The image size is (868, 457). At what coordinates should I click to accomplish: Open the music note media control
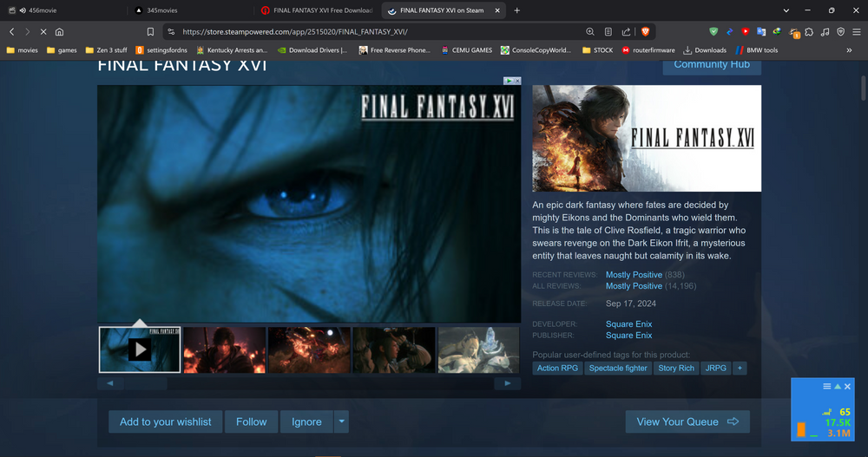point(825,32)
